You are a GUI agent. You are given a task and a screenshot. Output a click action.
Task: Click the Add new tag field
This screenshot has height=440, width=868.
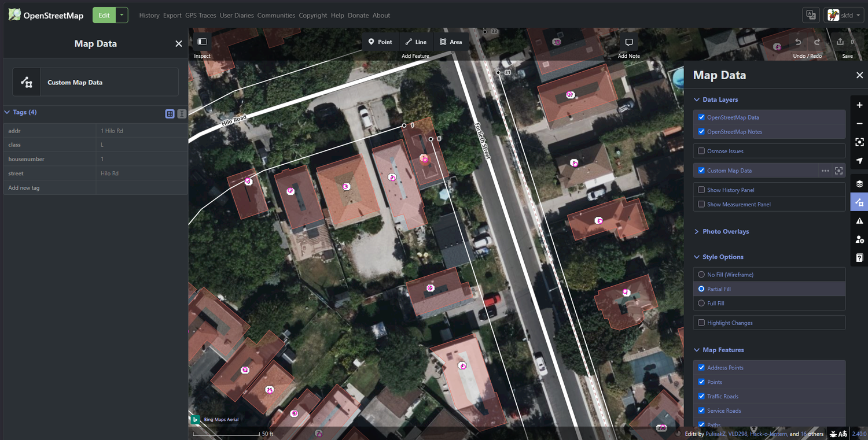click(x=49, y=188)
